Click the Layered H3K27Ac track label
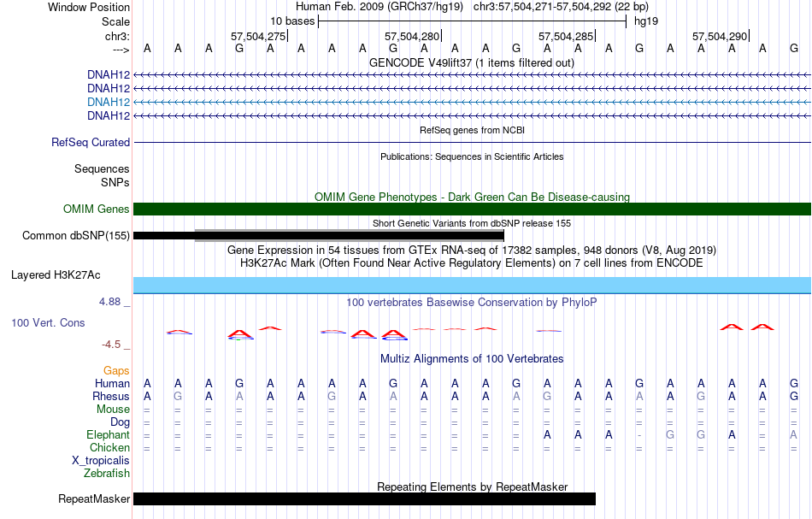This screenshot has width=812, height=519. coord(56,275)
